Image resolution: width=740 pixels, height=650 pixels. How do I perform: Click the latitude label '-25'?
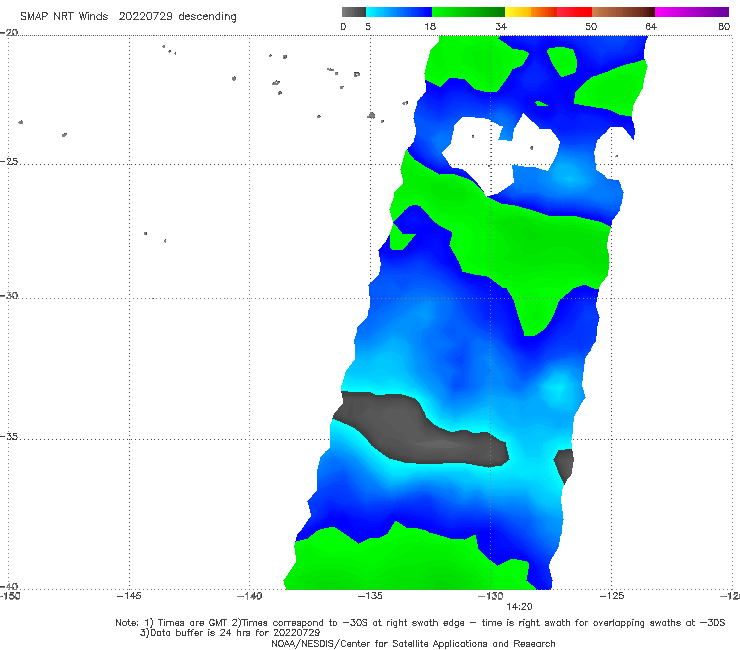pos(9,162)
